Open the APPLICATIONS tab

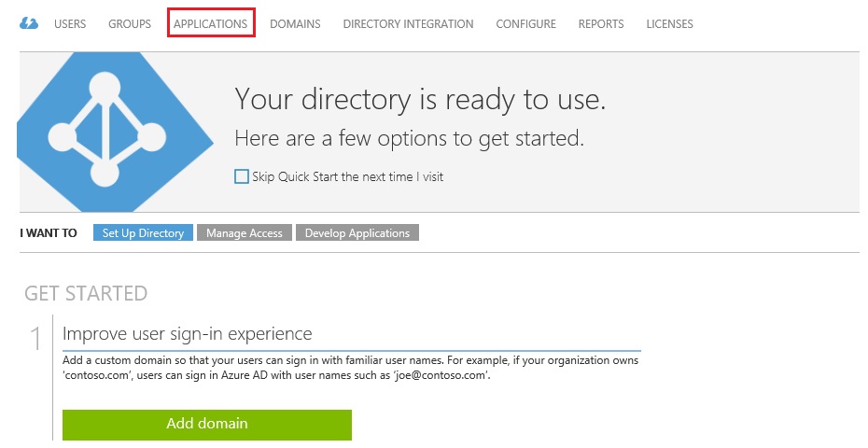point(210,24)
